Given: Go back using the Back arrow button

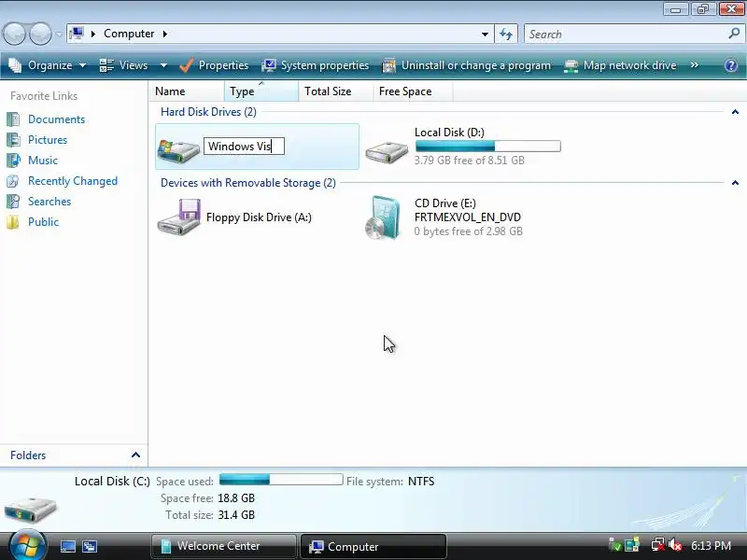Looking at the screenshot, I should click(x=14, y=35).
